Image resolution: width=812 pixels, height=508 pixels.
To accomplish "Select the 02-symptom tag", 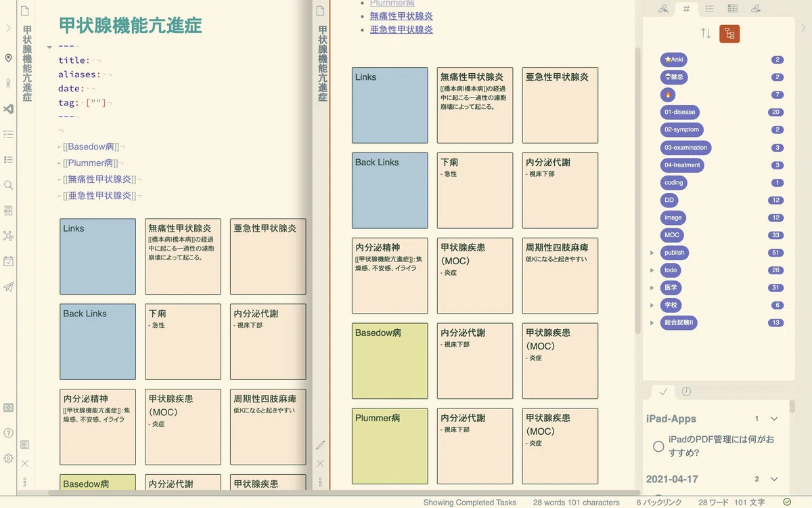I will point(681,129).
